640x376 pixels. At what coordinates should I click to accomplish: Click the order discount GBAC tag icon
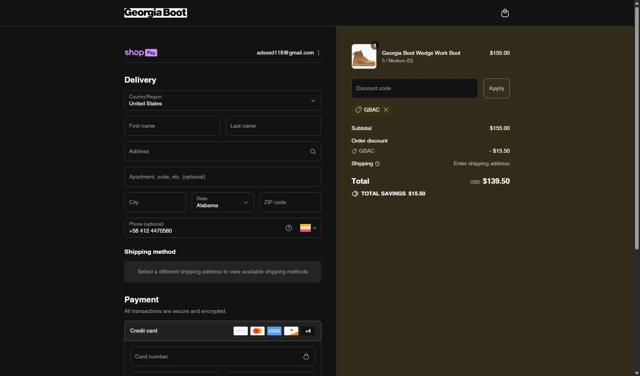[x=354, y=151]
